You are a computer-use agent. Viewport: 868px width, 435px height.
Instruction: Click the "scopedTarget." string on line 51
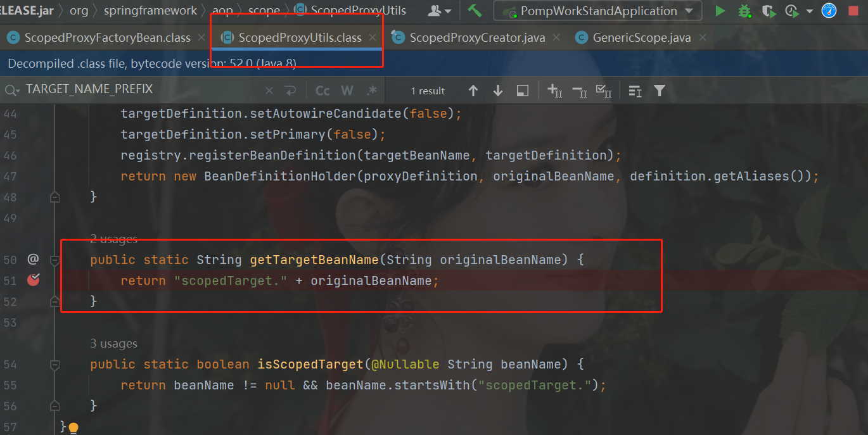(231, 281)
